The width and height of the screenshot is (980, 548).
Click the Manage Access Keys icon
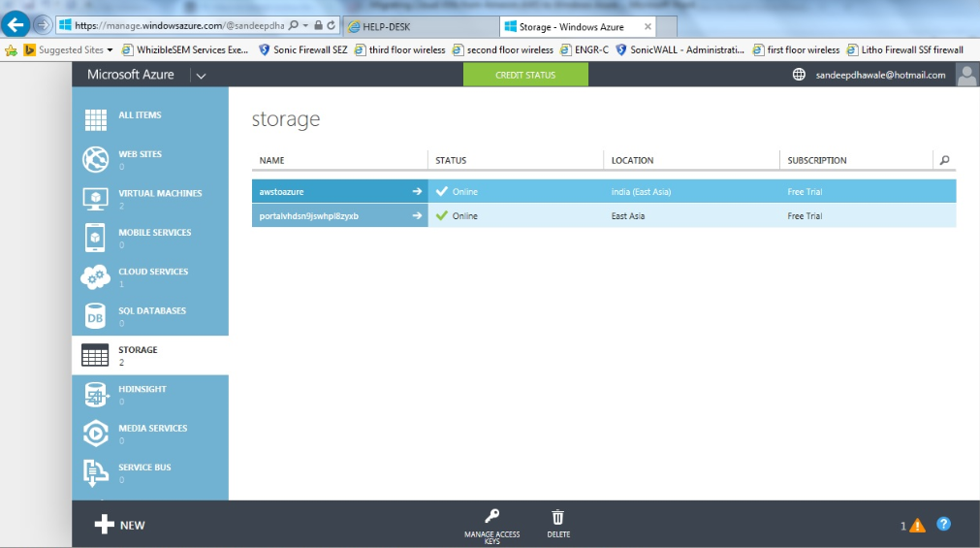[492, 517]
